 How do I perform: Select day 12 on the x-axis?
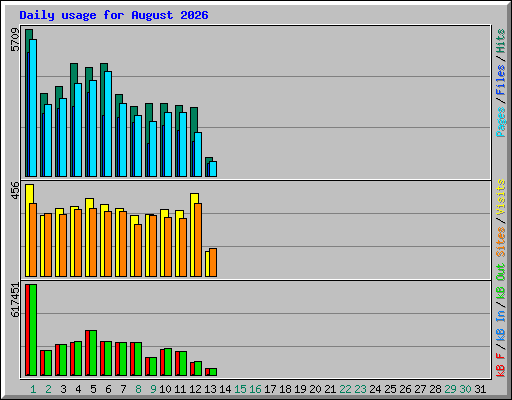click(x=195, y=389)
